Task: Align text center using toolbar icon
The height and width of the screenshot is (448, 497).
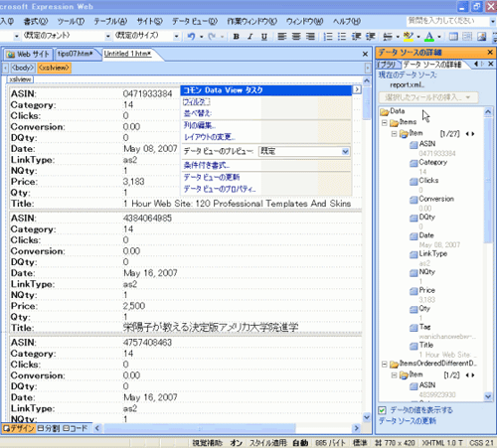Action: pyautogui.click(x=296, y=36)
